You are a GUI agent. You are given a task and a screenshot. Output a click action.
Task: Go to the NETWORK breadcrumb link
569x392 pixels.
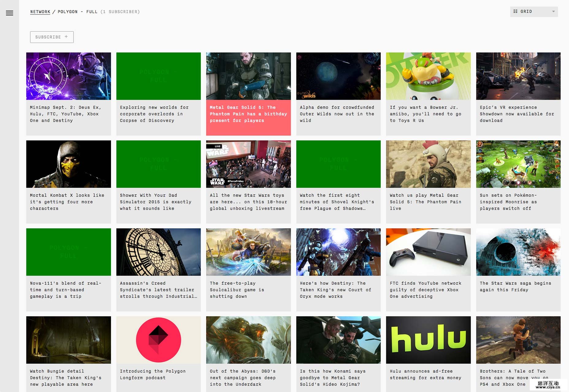tap(40, 12)
